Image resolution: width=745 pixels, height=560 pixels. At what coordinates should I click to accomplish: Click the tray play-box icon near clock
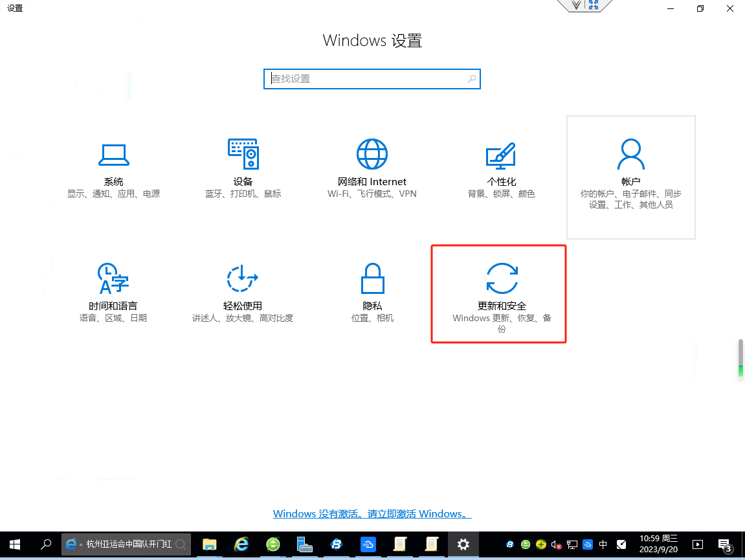point(698,545)
